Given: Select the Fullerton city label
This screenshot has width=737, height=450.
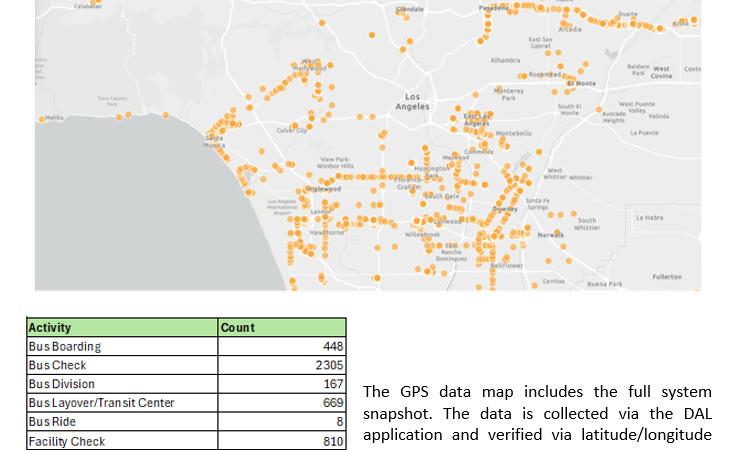Looking at the screenshot, I should tap(666, 276).
